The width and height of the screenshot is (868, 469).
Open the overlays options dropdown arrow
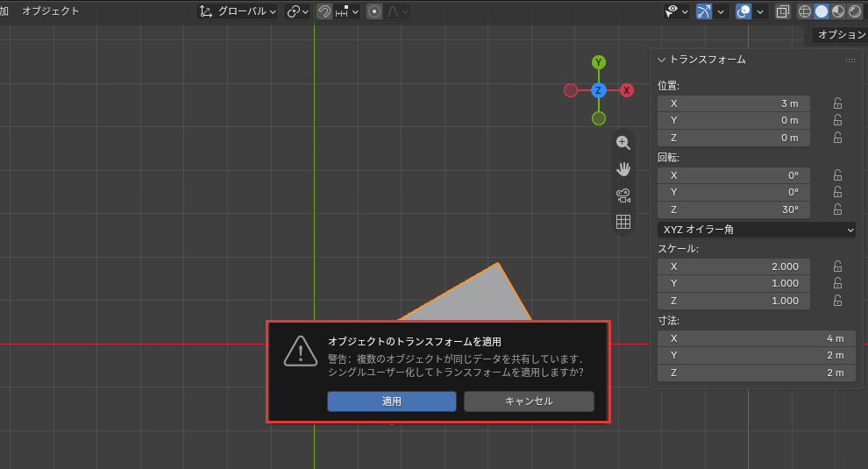[760, 11]
